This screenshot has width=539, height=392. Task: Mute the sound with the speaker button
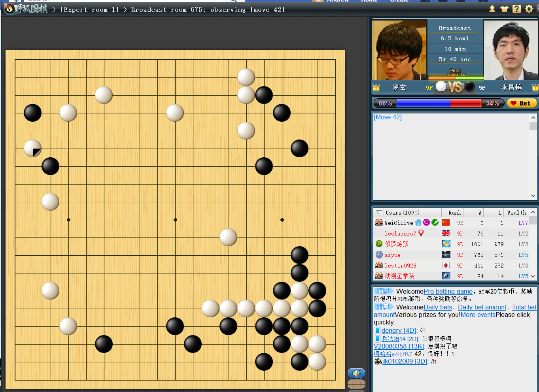pos(356,373)
